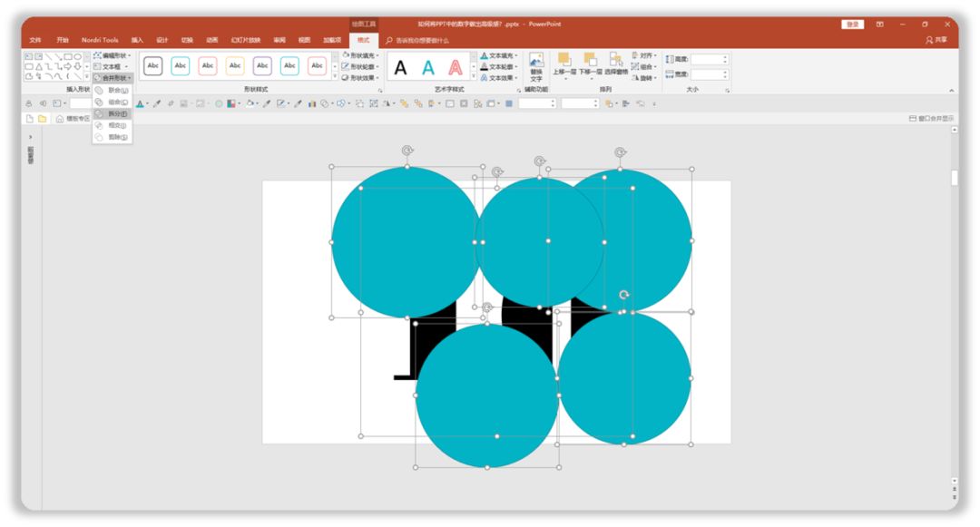Open the size group dialog launcher
This screenshot has height=527, width=980.
[x=727, y=91]
